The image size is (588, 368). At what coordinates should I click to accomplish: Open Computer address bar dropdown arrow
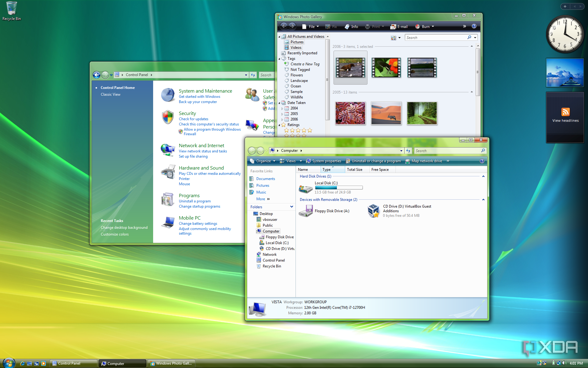401,151
